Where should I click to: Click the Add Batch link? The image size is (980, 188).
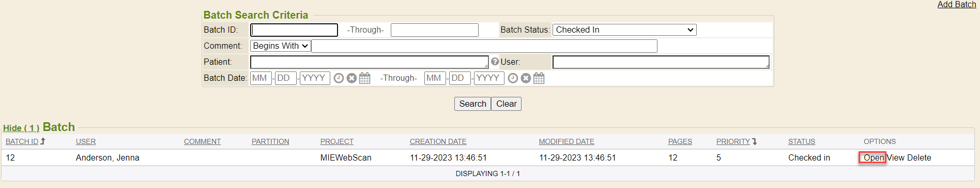(x=957, y=5)
